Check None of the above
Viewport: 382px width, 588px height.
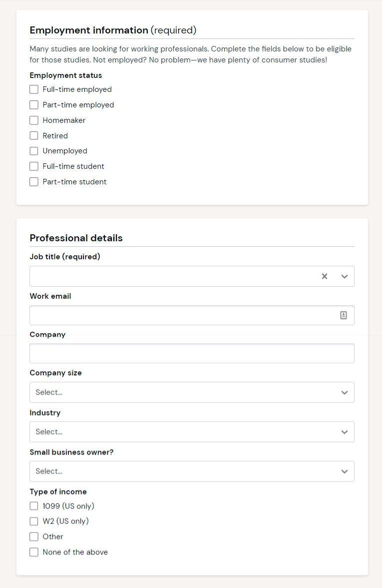coord(34,552)
